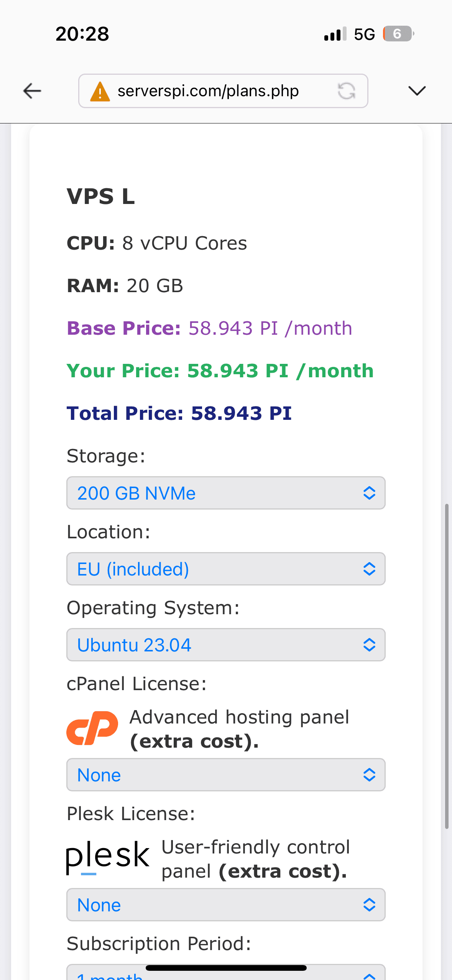Open the Plesk License dropdown set to None

pos(226,905)
